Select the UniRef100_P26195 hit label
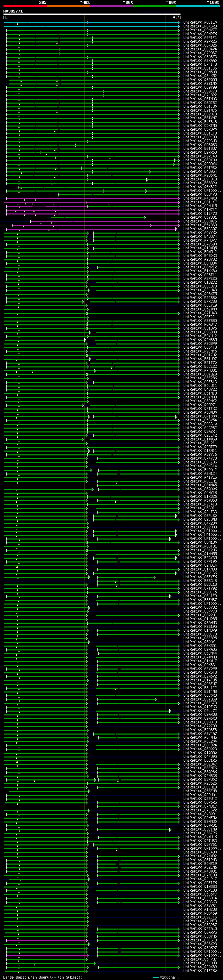This screenshot has width=223, height=980. click(200, 626)
